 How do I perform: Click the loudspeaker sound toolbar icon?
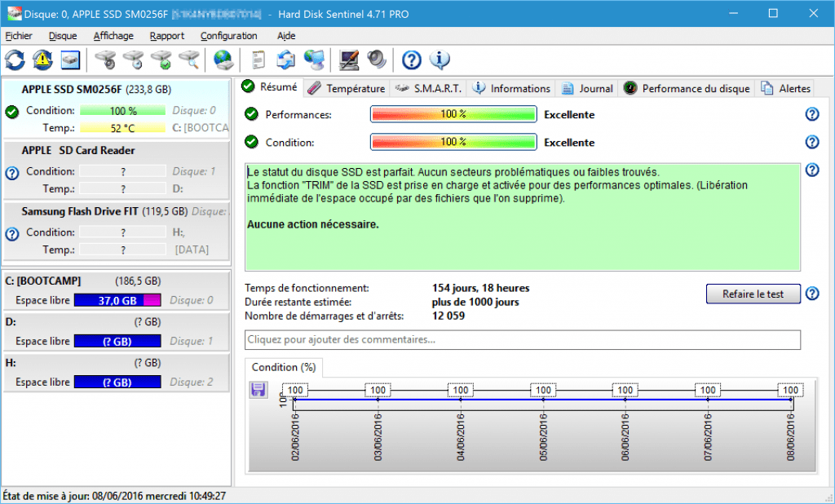point(377,60)
